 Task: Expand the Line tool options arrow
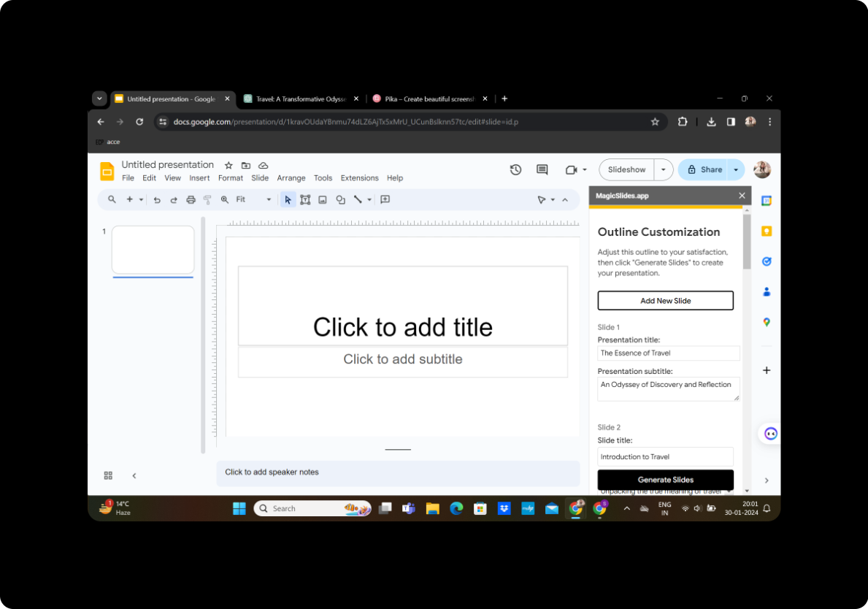pos(369,200)
